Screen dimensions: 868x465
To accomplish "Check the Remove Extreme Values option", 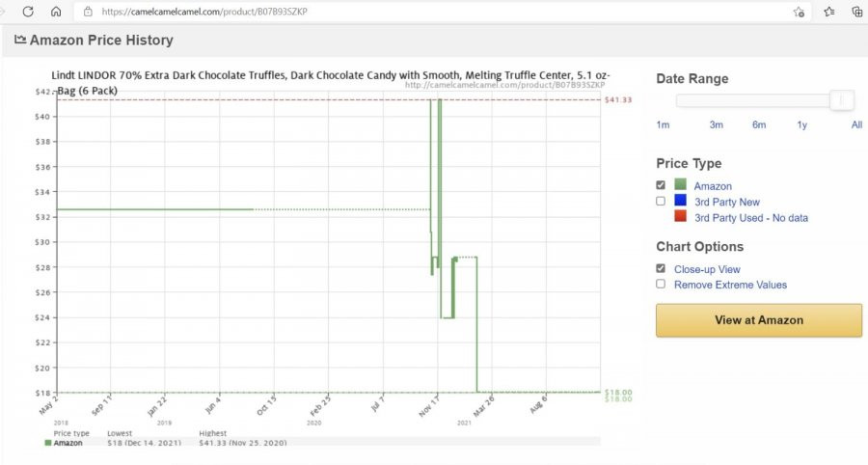I will [661, 284].
